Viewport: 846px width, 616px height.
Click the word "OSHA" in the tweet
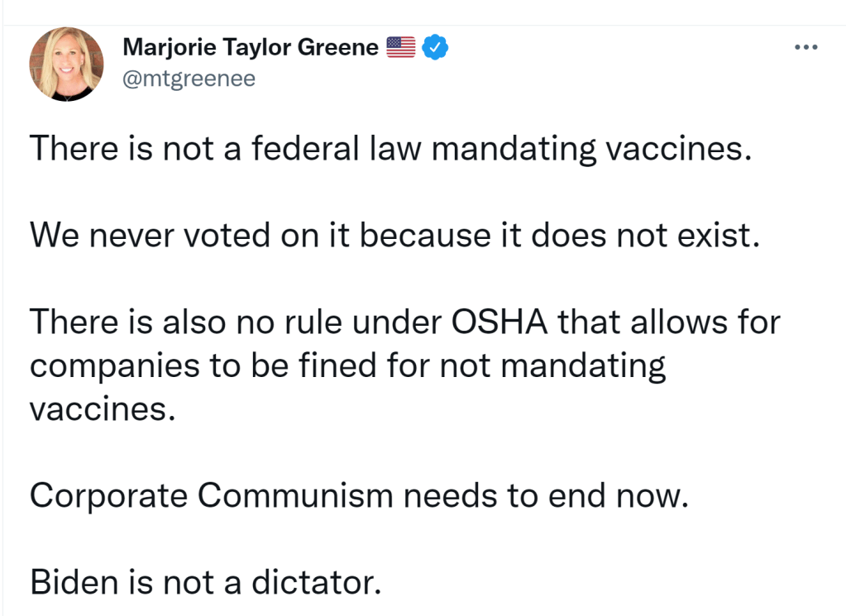pyautogui.click(x=499, y=322)
